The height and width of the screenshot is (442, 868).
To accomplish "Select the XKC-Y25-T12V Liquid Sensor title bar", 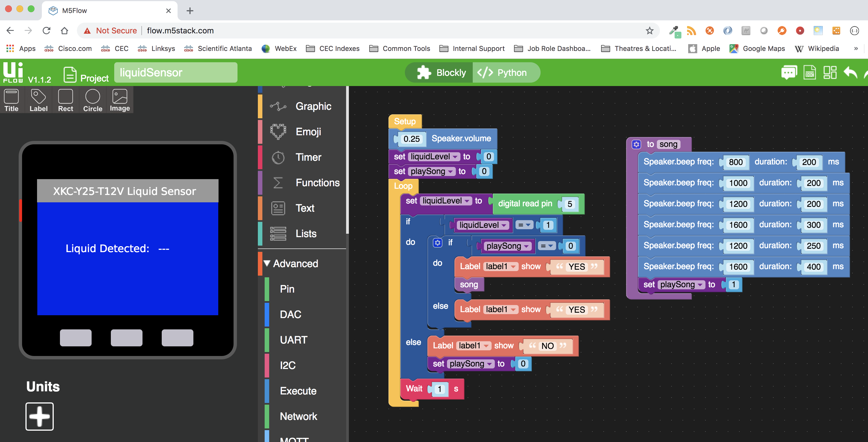I will point(128,191).
